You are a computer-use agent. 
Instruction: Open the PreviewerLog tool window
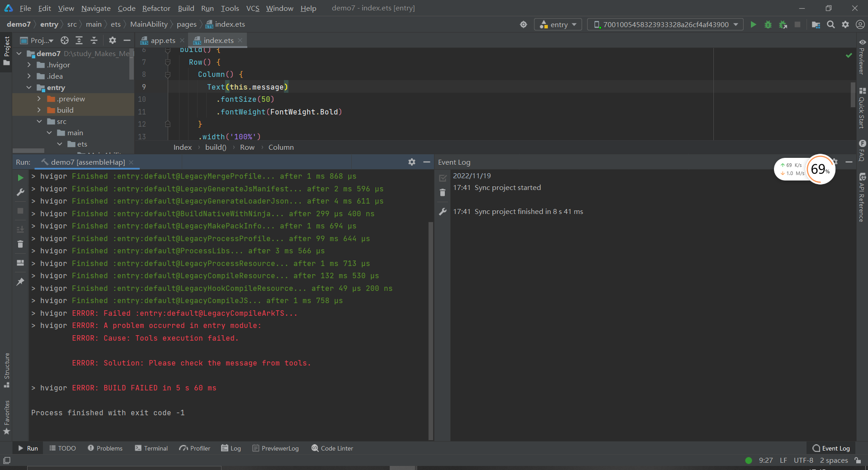(x=276, y=448)
